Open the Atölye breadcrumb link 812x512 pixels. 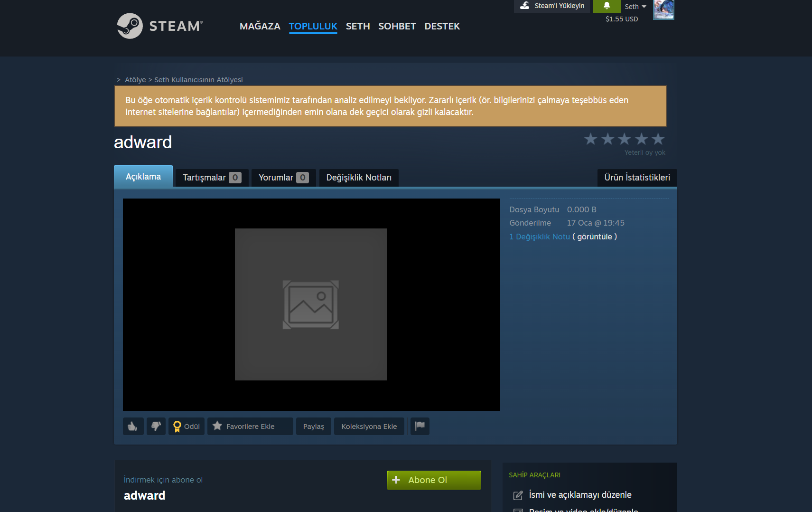pyautogui.click(x=135, y=80)
